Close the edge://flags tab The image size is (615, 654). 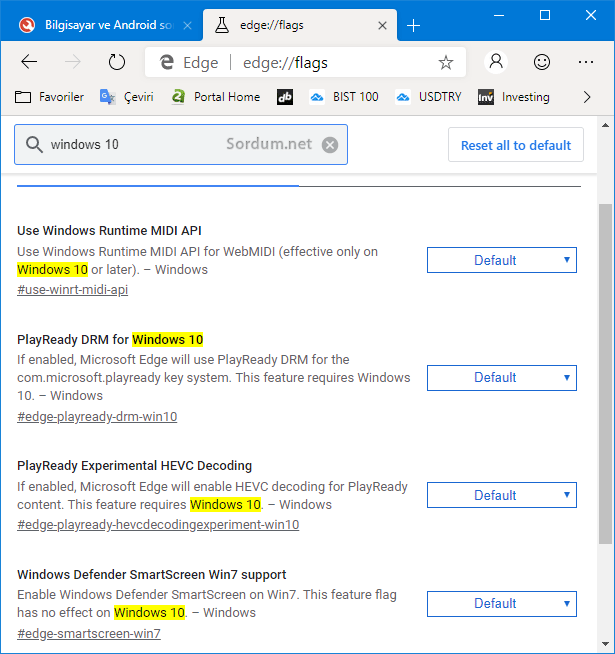[382, 25]
